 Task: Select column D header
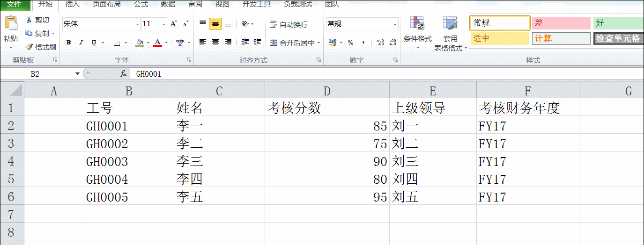tap(327, 91)
